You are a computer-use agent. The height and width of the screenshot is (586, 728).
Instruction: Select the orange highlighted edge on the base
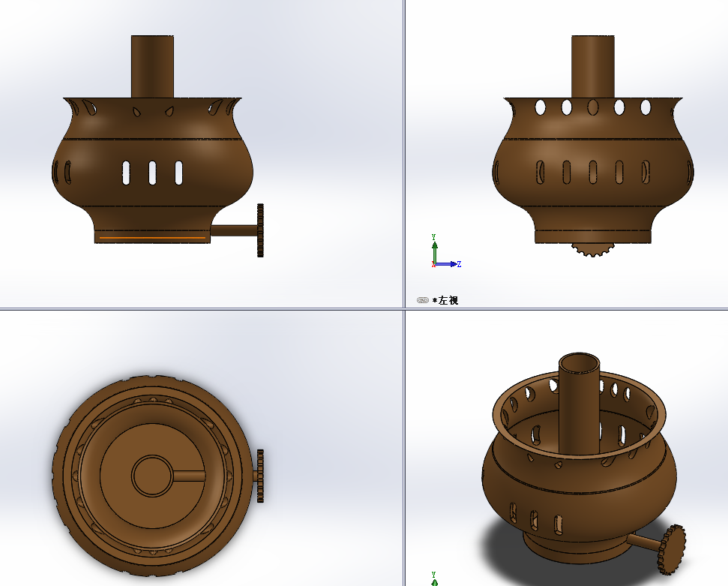click(152, 238)
